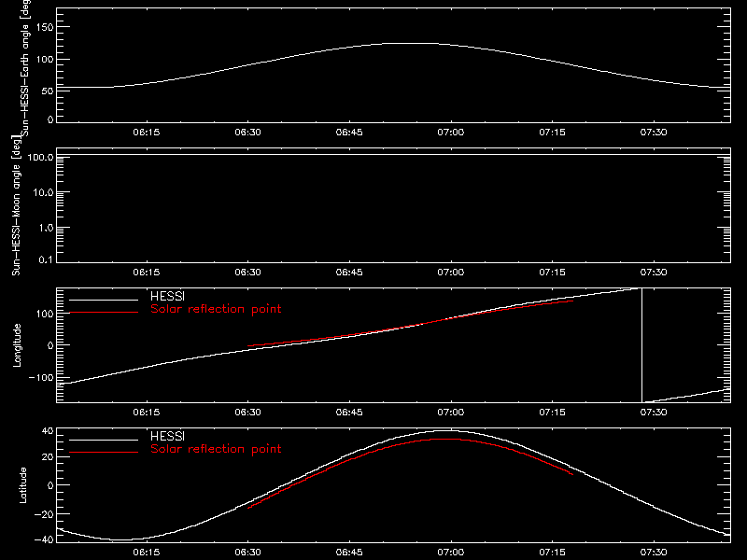
Task: Click the -40 tick on Latitude axis
Action: coord(44,539)
